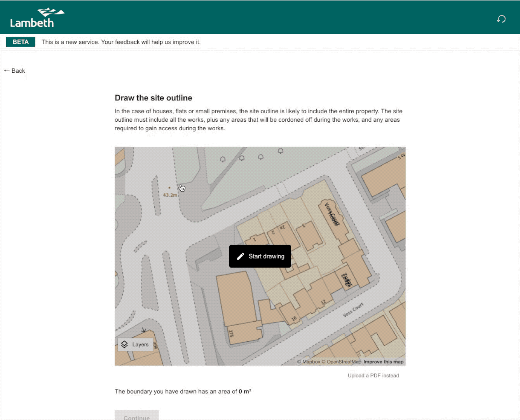
Task: Click the leftmost tree symbol on map
Action: [x=223, y=159]
